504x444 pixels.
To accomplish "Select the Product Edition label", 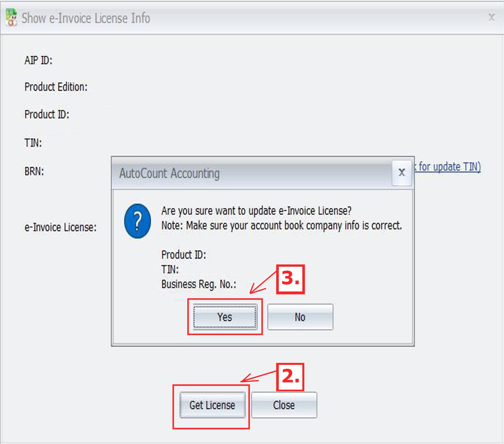I will 56,87.
